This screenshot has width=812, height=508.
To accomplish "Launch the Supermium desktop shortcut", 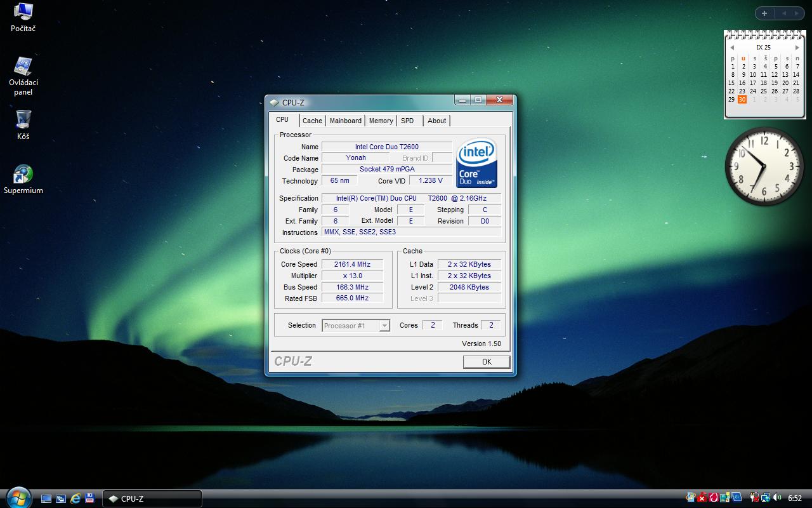I will 23,179.
